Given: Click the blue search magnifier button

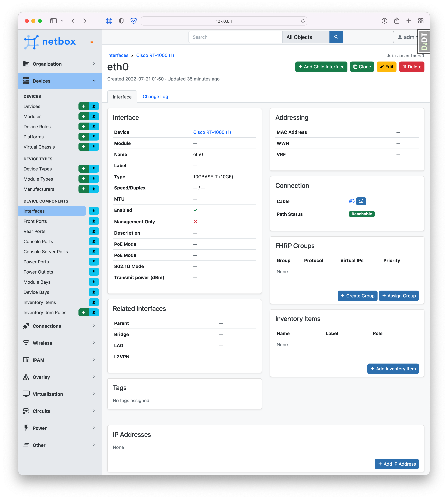Looking at the screenshot, I should pos(336,37).
